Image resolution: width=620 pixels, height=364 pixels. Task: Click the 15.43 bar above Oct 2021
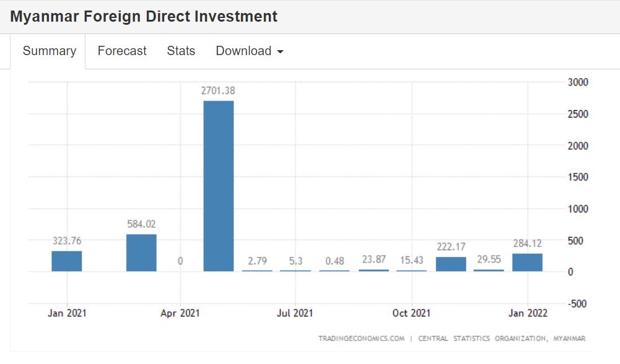412,271
